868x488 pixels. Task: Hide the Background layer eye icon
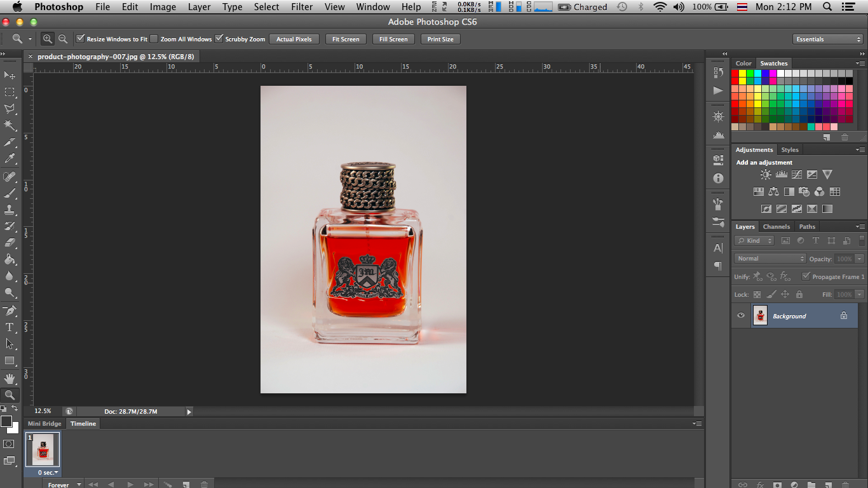(740, 315)
